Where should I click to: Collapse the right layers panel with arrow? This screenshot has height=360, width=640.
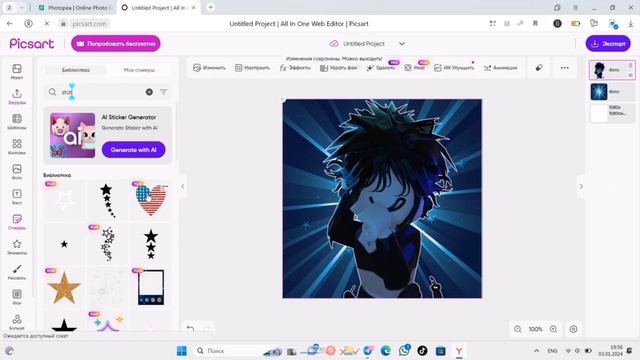pos(581,187)
